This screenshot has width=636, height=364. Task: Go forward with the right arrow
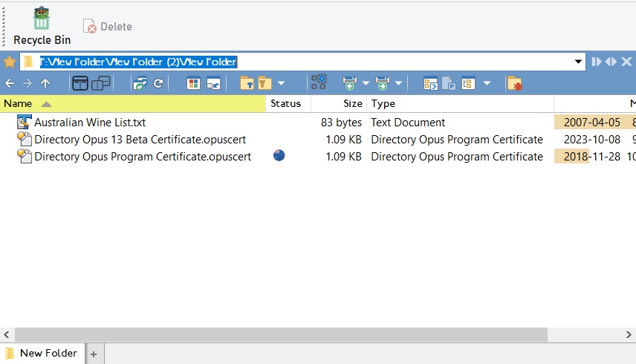tap(27, 83)
